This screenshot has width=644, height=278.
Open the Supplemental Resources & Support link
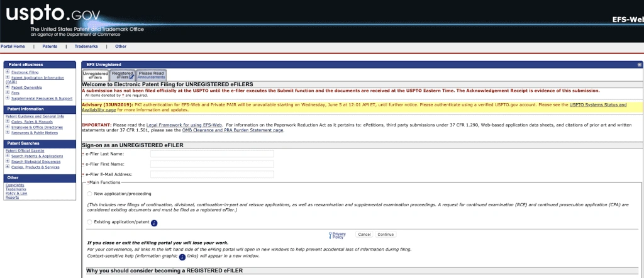point(42,99)
